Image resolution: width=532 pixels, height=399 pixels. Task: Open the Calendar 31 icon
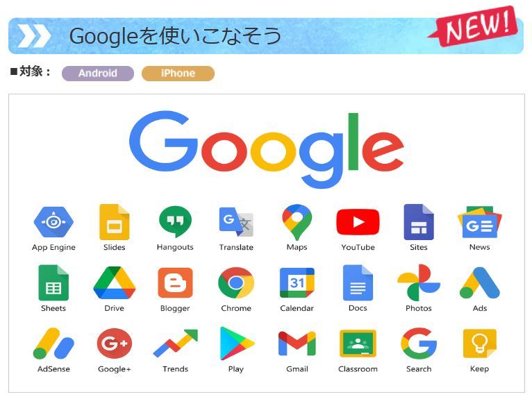pyautogui.click(x=297, y=282)
